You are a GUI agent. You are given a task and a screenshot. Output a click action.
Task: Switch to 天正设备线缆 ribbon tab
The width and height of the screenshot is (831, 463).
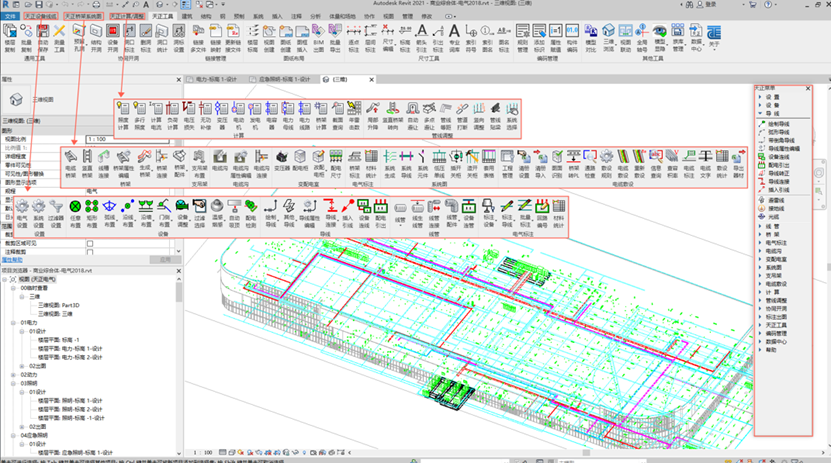pyautogui.click(x=41, y=16)
